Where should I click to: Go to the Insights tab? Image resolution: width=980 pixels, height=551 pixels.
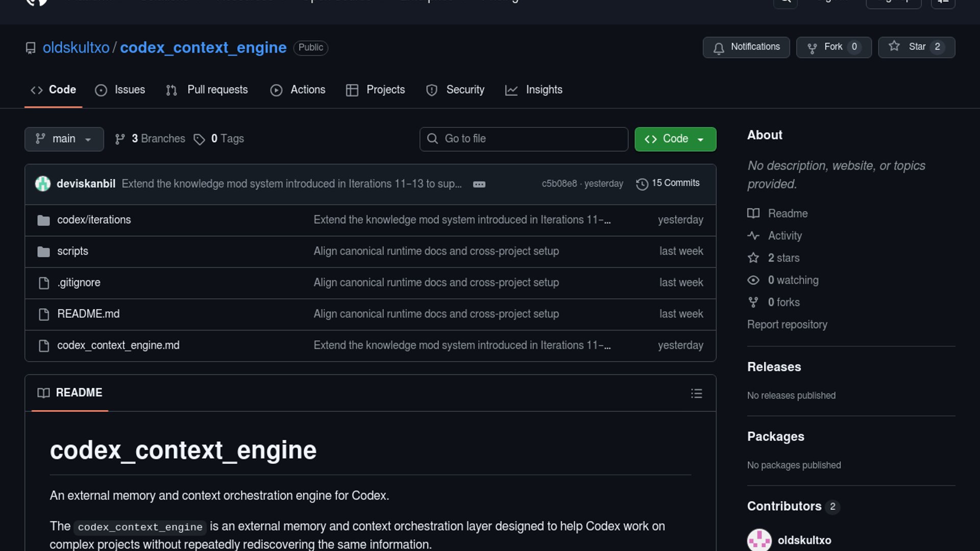click(533, 90)
